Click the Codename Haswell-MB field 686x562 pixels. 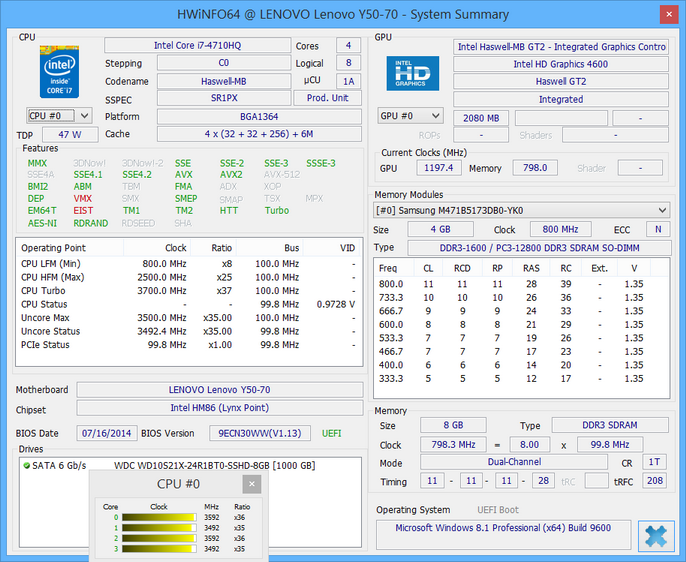pyautogui.click(x=224, y=81)
